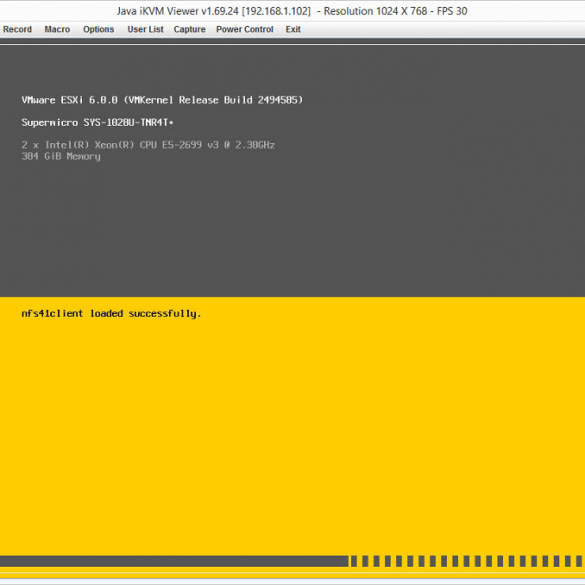Open the User List menu

pos(145,29)
